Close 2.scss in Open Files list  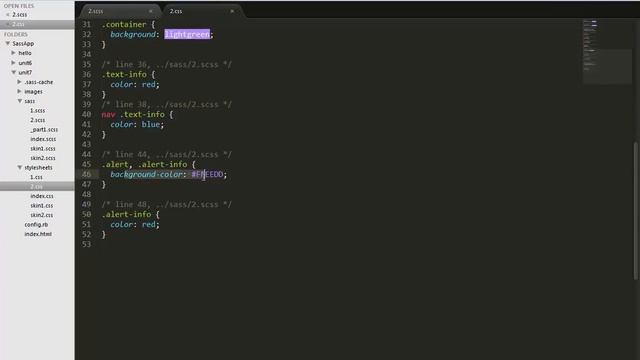pyautogui.click(x=7, y=15)
